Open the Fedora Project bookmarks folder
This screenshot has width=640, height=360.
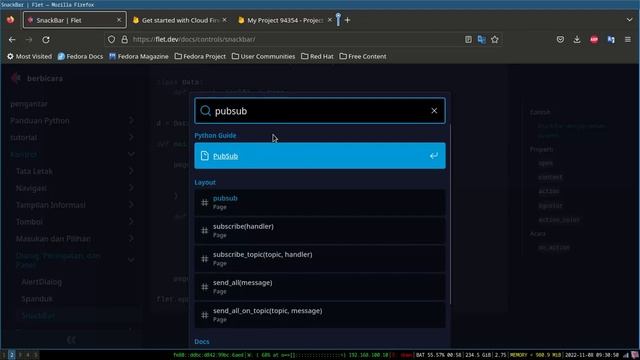[200, 56]
